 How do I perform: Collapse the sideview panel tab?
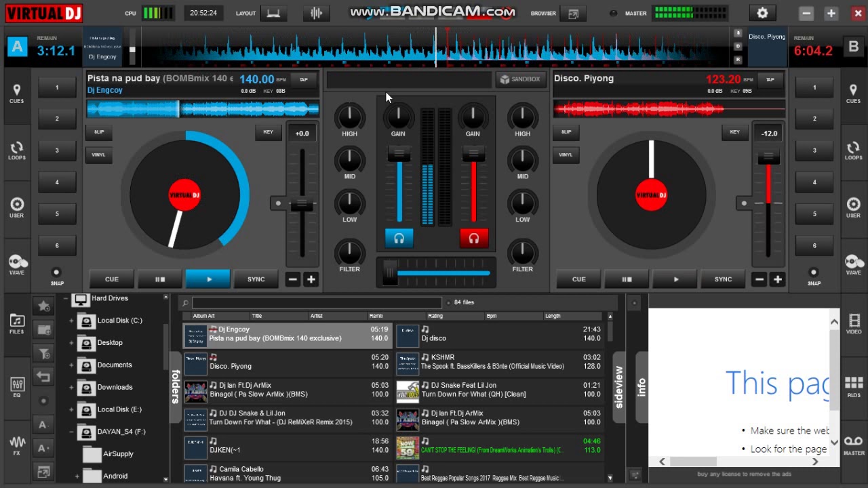[x=618, y=386]
